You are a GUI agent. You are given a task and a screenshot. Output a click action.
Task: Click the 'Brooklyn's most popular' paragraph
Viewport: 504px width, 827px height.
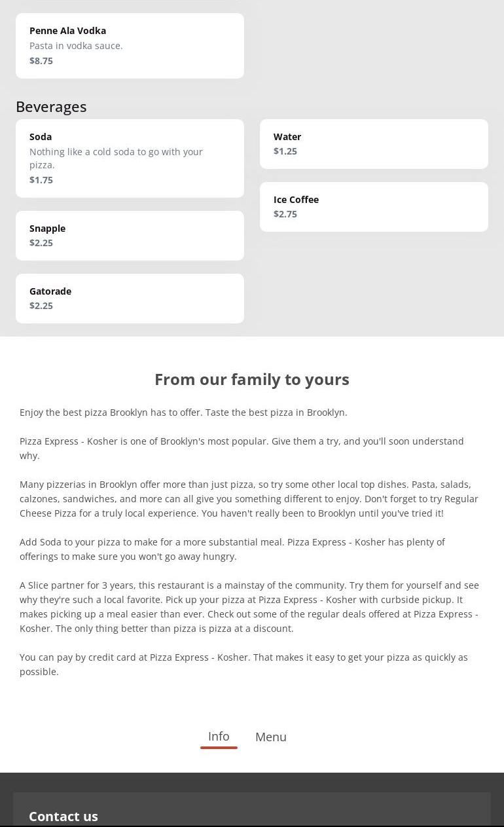(x=242, y=448)
